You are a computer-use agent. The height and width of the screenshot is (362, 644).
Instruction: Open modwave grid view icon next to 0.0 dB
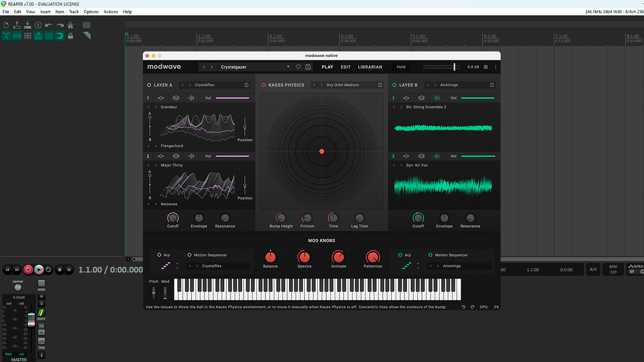tap(486, 67)
